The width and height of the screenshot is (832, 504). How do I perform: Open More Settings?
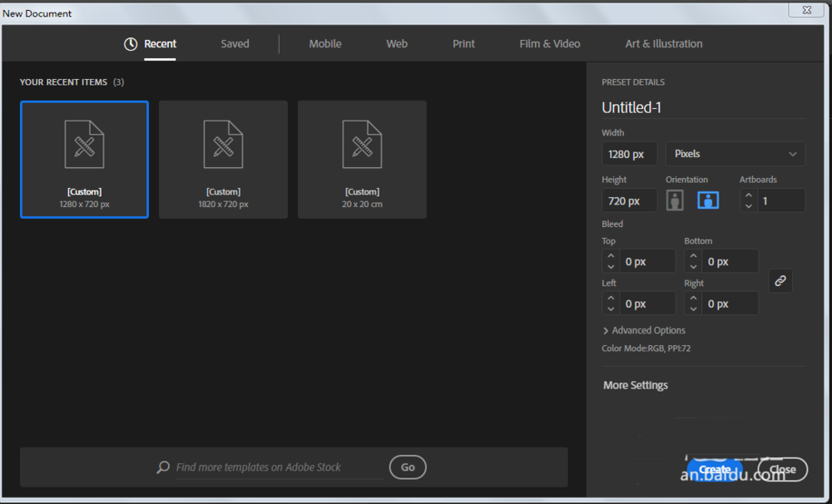click(635, 385)
